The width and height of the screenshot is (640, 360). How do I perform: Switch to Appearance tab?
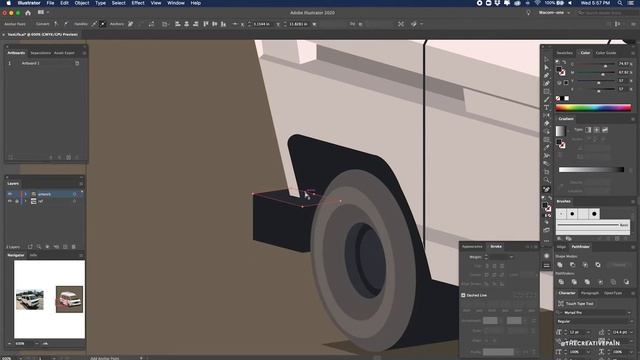tap(472, 247)
